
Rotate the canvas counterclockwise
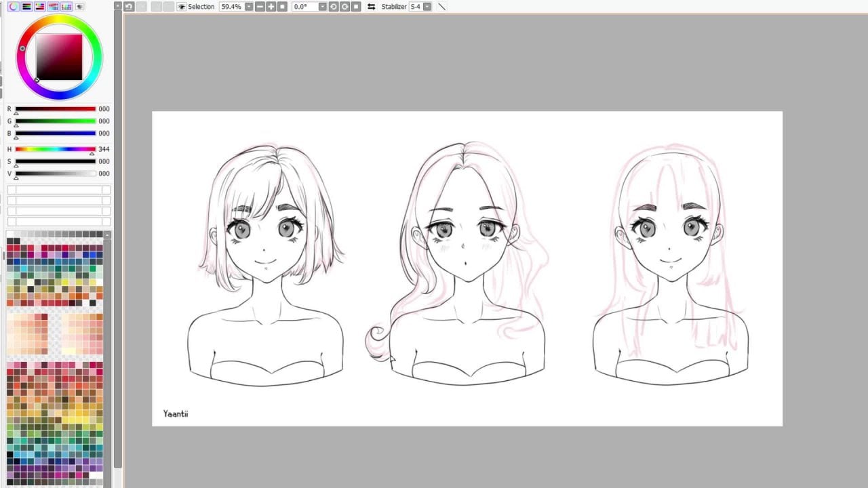click(334, 6)
